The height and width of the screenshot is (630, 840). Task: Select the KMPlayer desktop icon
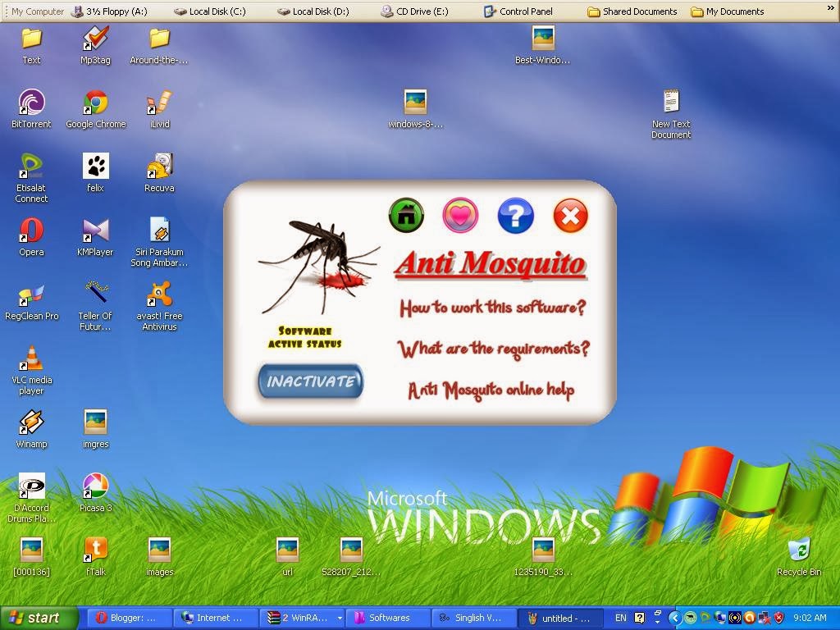tap(95, 237)
